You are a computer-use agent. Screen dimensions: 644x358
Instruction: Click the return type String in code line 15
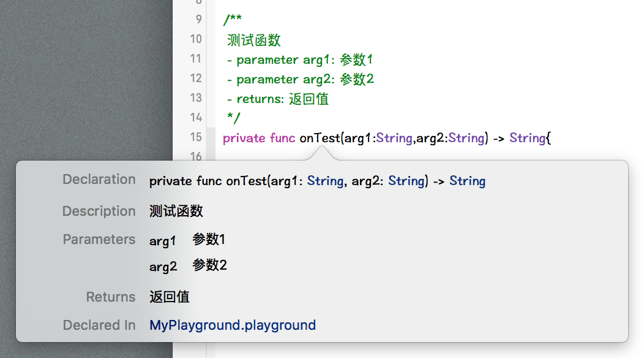[x=527, y=138]
